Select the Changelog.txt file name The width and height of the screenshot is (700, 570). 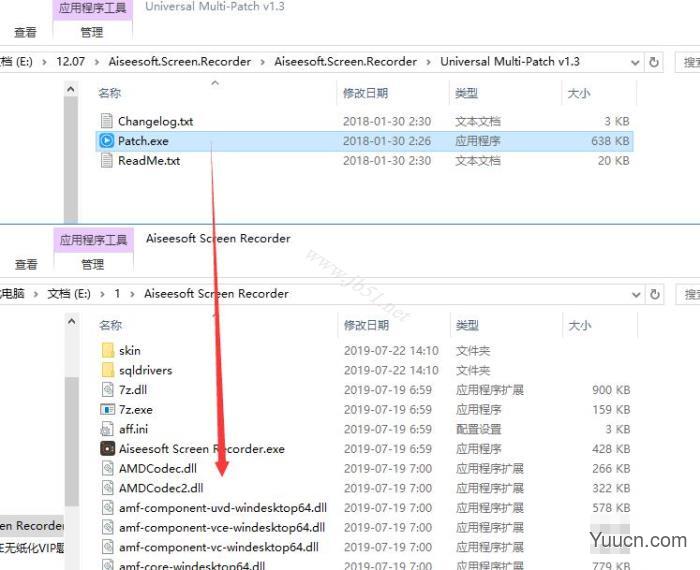tap(155, 121)
